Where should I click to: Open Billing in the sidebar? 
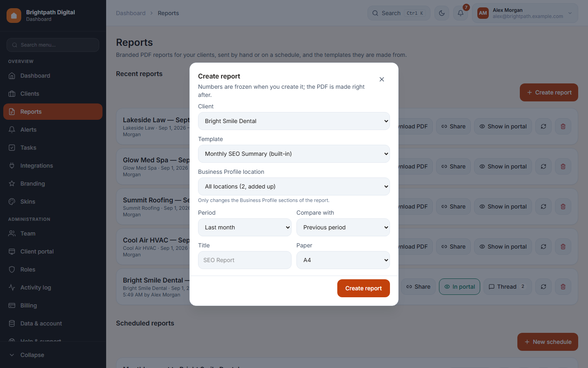point(53,305)
